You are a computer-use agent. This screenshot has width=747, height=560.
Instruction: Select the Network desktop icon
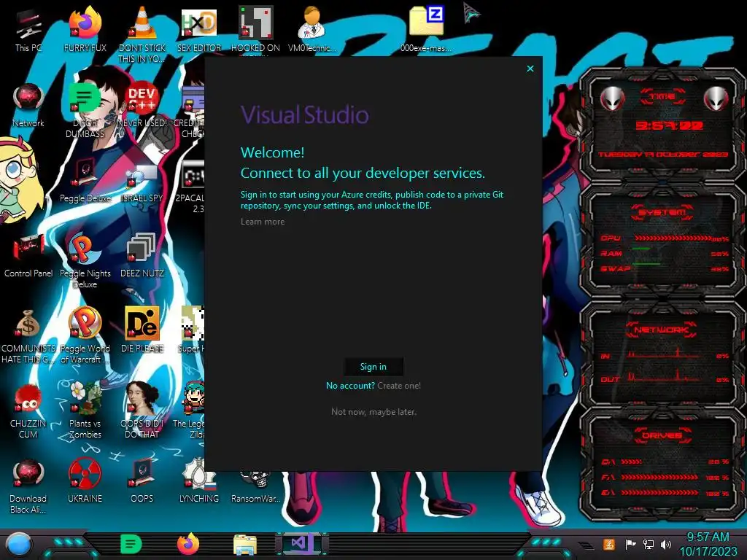[x=28, y=105]
